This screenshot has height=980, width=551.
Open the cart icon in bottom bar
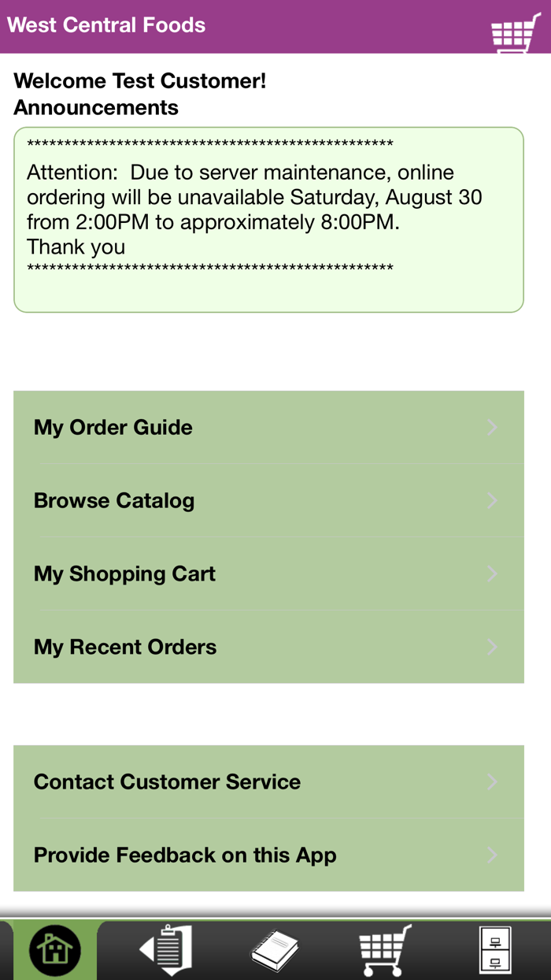[x=385, y=950]
